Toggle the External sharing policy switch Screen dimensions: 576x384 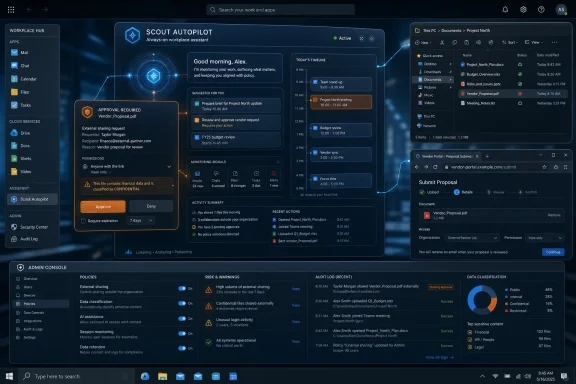click(x=182, y=288)
